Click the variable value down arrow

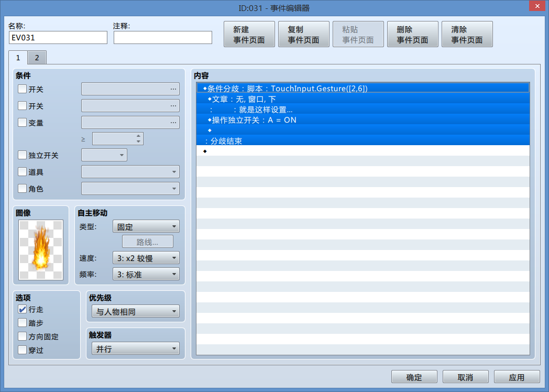[x=139, y=141]
